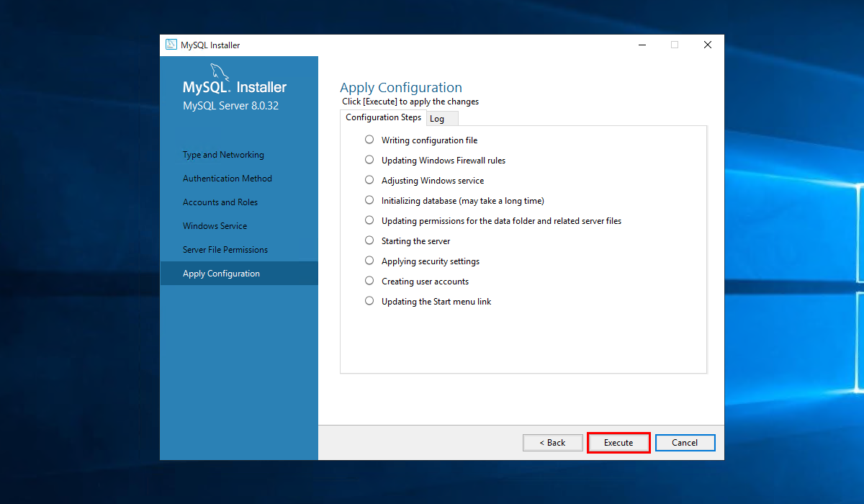The image size is (864, 504).
Task: Select the Creating user accounts indicator
Action: 369,281
